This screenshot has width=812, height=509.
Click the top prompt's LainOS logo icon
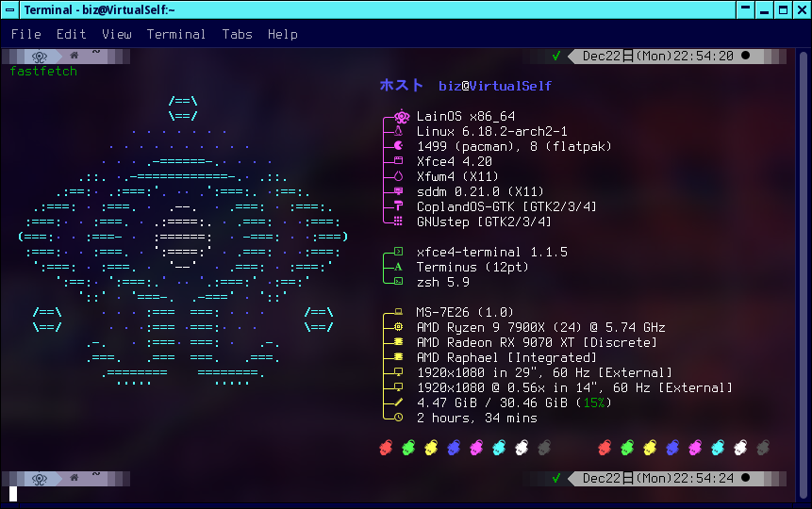pyautogui.click(x=40, y=57)
